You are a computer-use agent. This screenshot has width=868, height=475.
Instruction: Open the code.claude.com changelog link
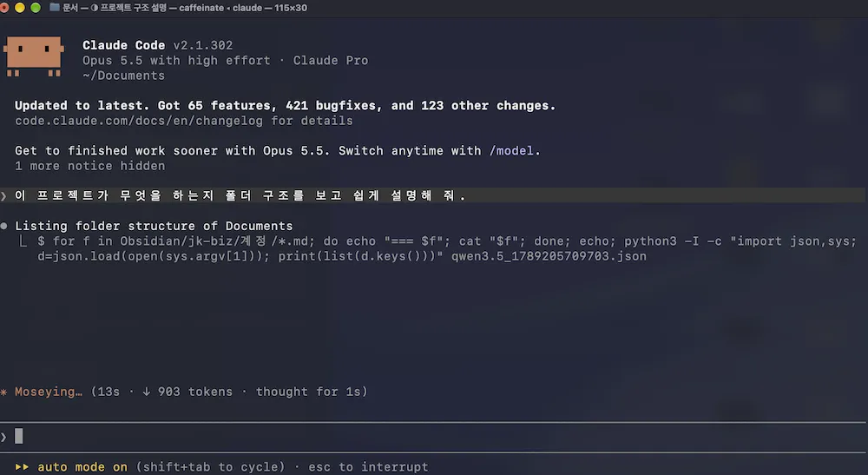[x=138, y=121]
